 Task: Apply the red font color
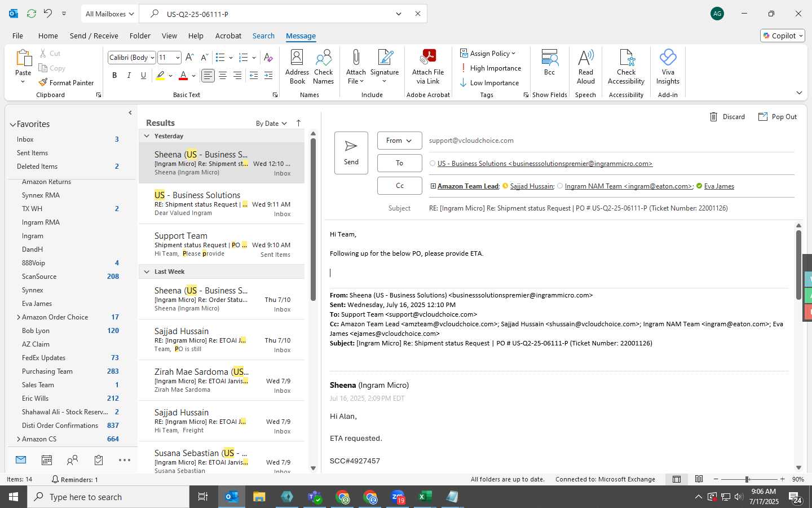click(183, 75)
